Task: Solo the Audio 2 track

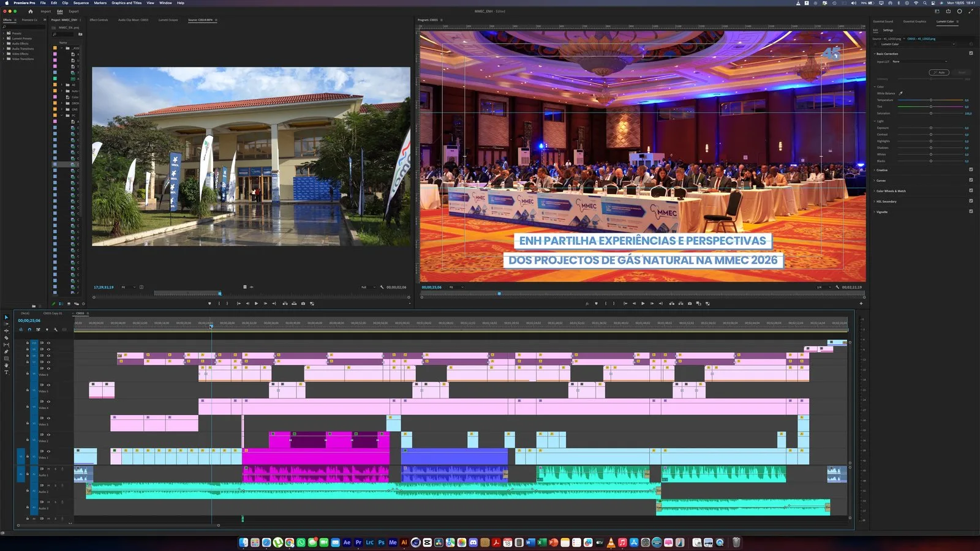Action: pyautogui.click(x=55, y=485)
